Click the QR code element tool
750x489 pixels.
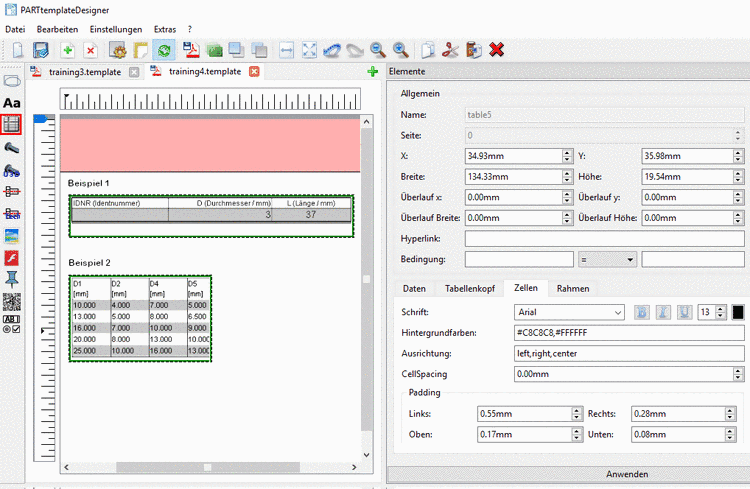[12, 300]
